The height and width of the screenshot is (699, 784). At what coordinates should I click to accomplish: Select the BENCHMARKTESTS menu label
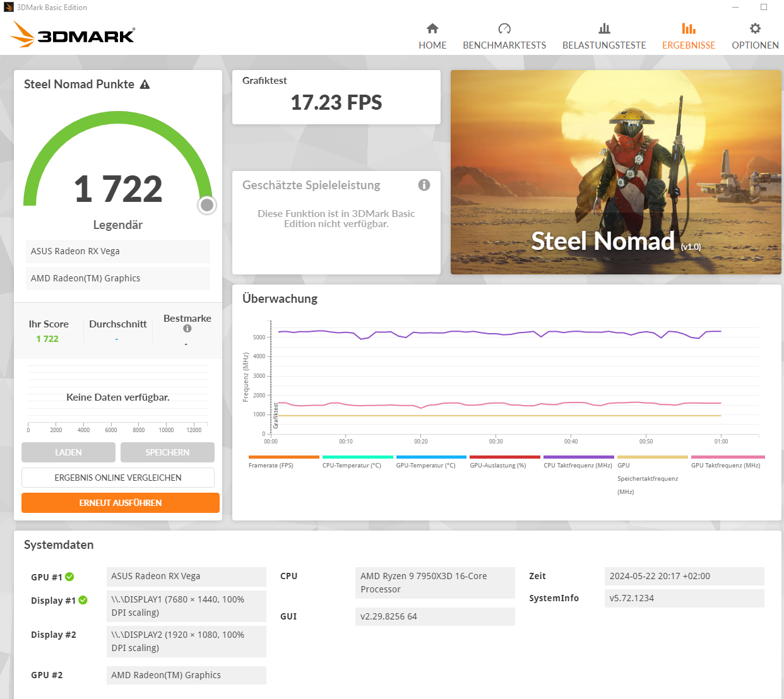coord(504,45)
